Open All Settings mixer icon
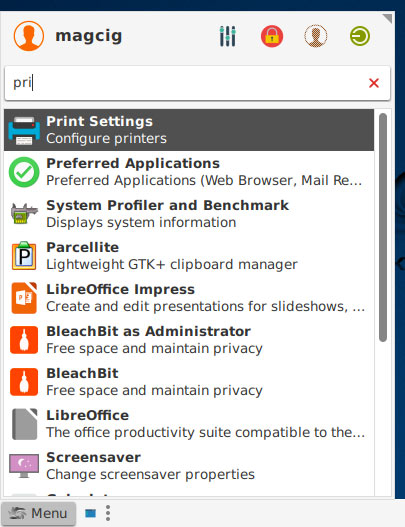This screenshot has height=527, width=405. (228, 36)
